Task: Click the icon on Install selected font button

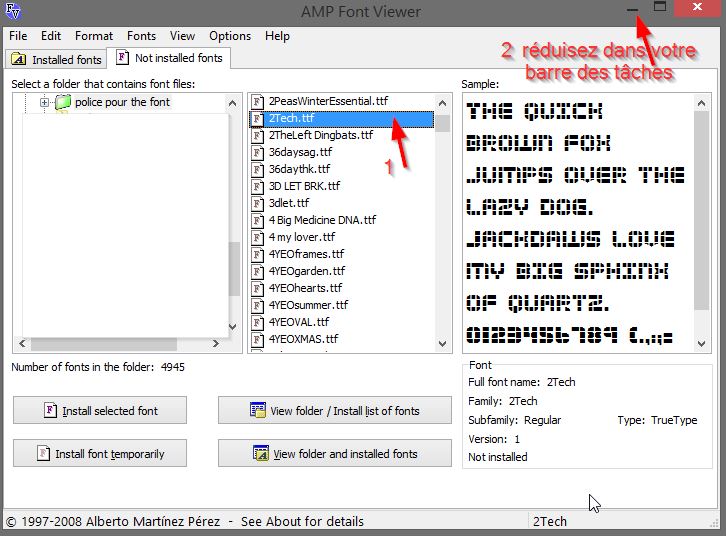Action: [49, 410]
